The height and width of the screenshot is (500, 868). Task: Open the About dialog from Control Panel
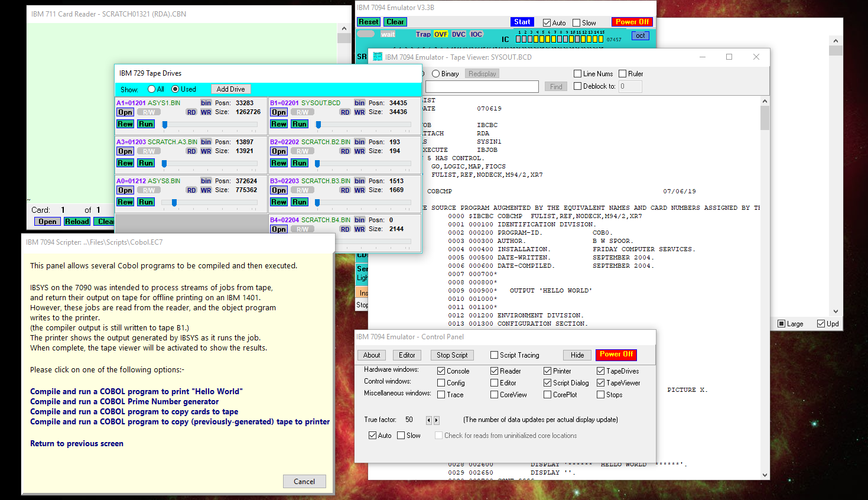(372, 355)
